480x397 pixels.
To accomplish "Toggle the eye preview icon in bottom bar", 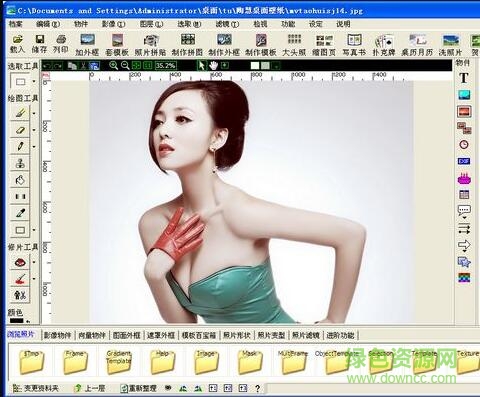I will click(x=168, y=388).
